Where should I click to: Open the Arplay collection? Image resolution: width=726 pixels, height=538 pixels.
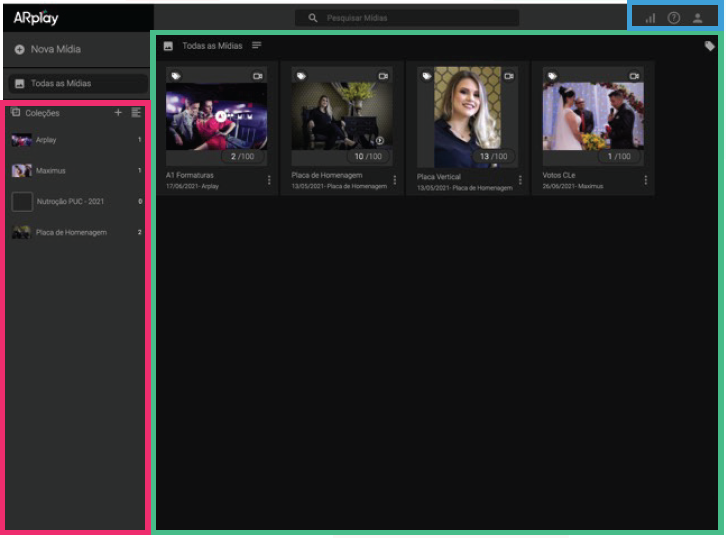tap(76, 140)
